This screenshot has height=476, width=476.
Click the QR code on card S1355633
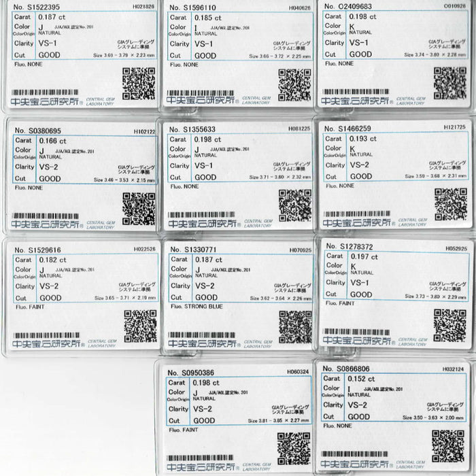point(295,206)
